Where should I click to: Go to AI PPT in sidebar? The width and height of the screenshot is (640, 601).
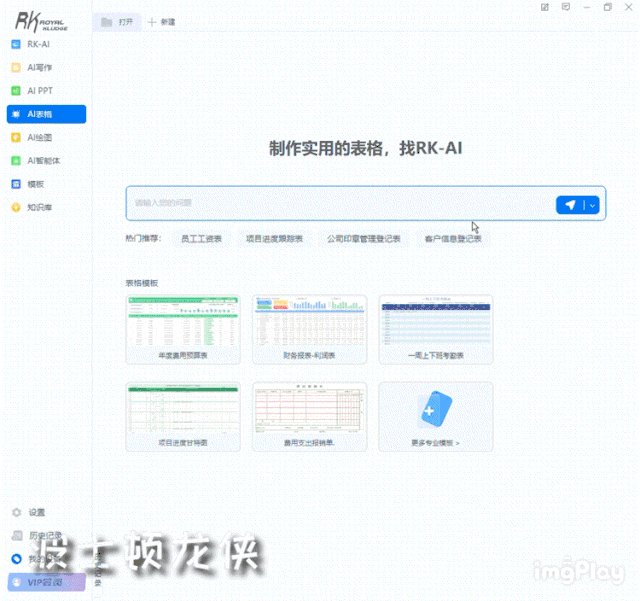[x=32, y=91]
